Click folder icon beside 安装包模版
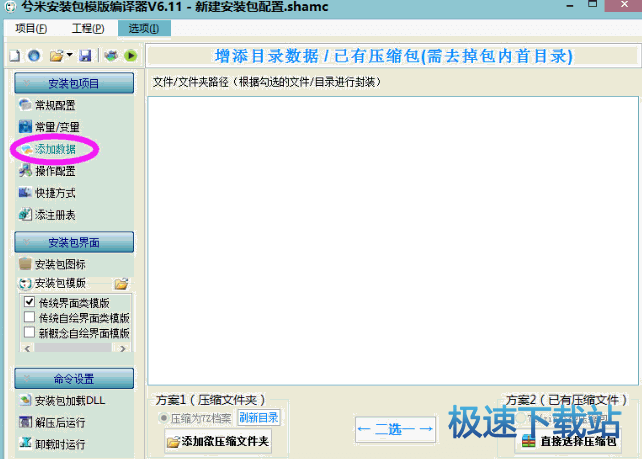 coord(121,284)
